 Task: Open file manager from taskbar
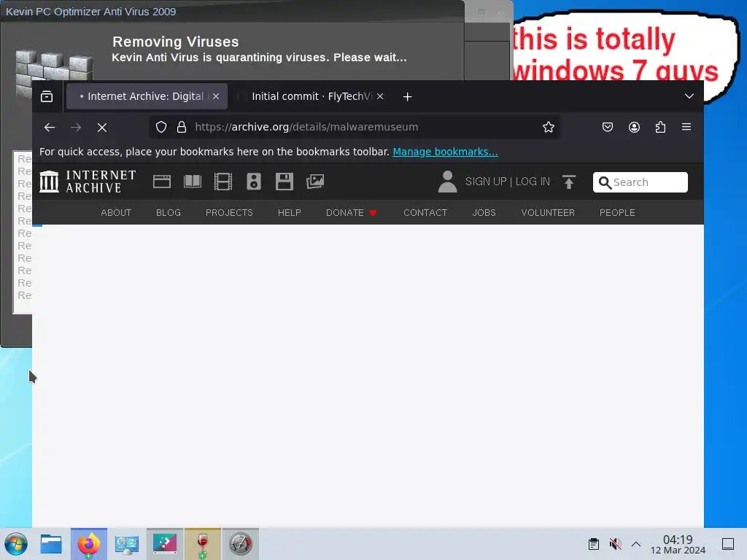coord(51,544)
